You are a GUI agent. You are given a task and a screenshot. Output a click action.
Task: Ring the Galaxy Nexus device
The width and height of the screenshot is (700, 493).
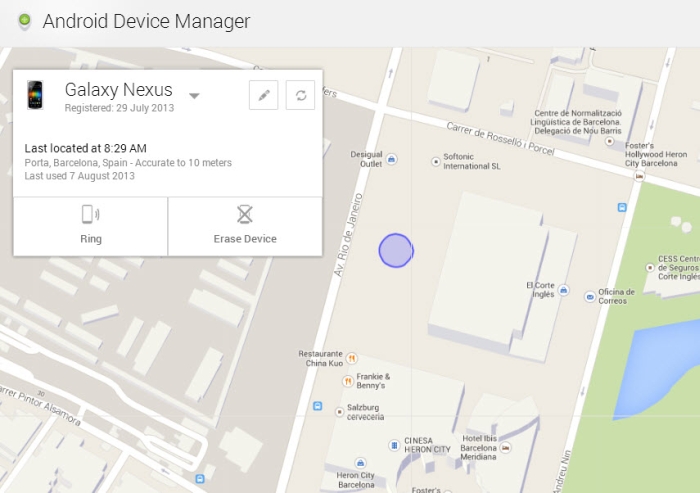coord(91,226)
